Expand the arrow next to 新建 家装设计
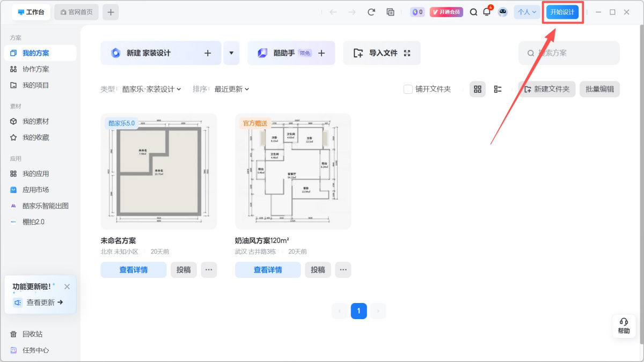The height and width of the screenshot is (362, 644). (231, 53)
